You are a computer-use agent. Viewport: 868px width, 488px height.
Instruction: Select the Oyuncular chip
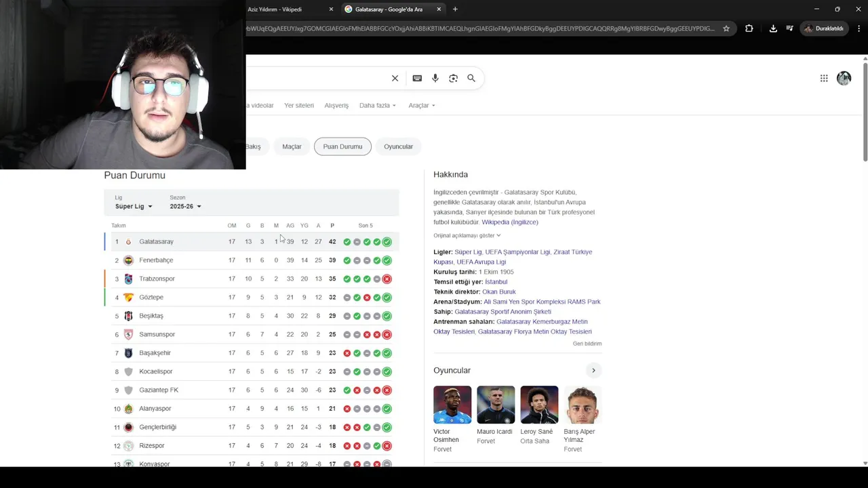coord(398,146)
